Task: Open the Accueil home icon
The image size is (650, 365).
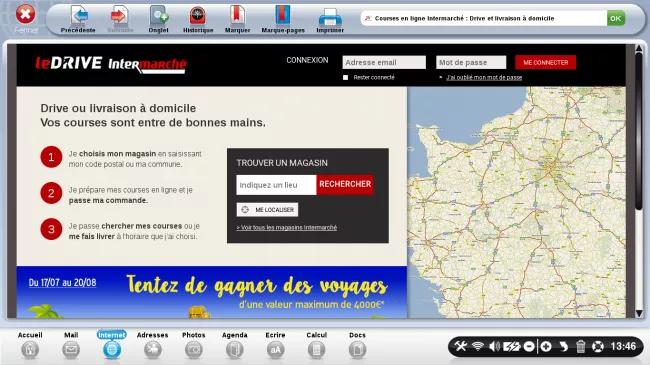Action: pyautogui.click(x=30, y=350)
